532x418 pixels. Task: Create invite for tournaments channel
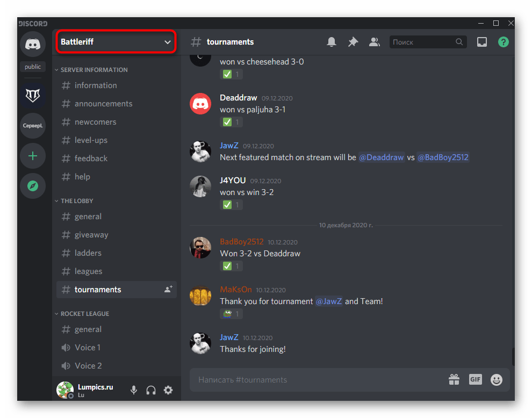[x=168, y=289]
